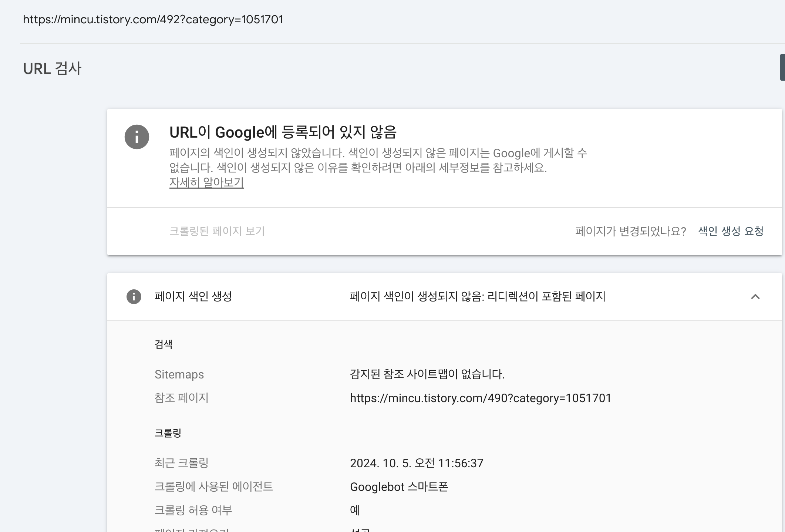Click the 참조 페이지 label
The width and height of the screenshot is (785, 532).
pos(181,398)
